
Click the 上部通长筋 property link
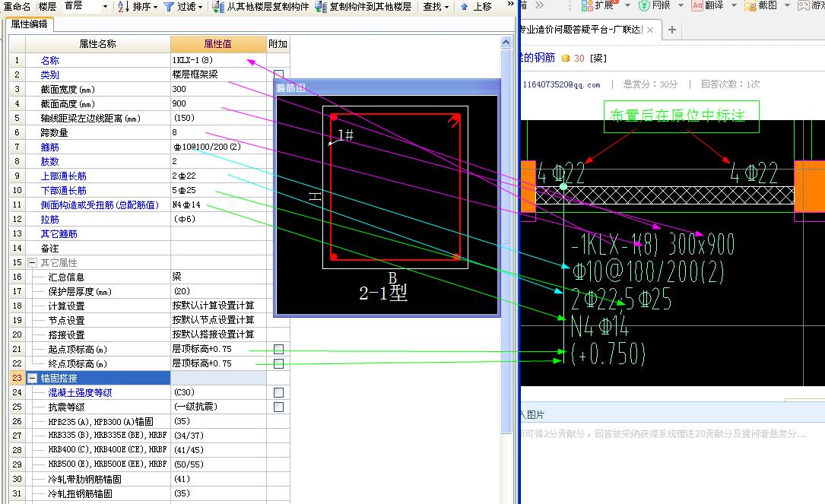pyautogui.click(x=64, y=176)
